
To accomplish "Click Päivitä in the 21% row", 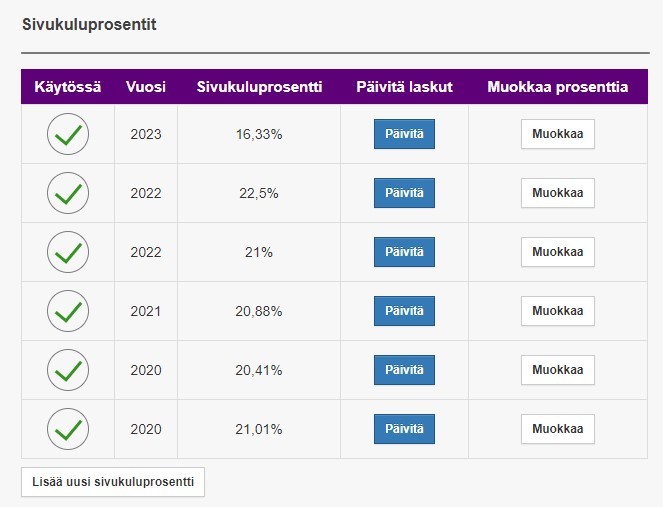I will pyautogui.click(x=404, y=252).
